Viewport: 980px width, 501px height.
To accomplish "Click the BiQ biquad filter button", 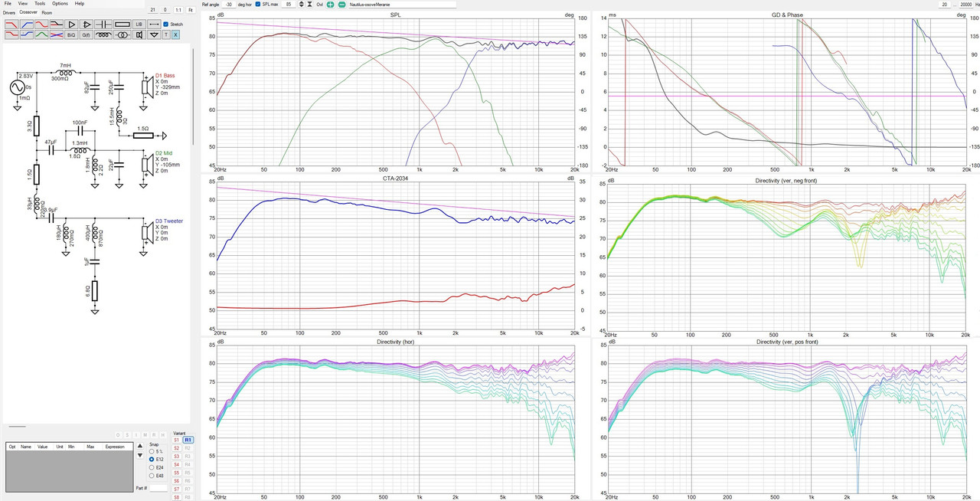I will (71, 34).
